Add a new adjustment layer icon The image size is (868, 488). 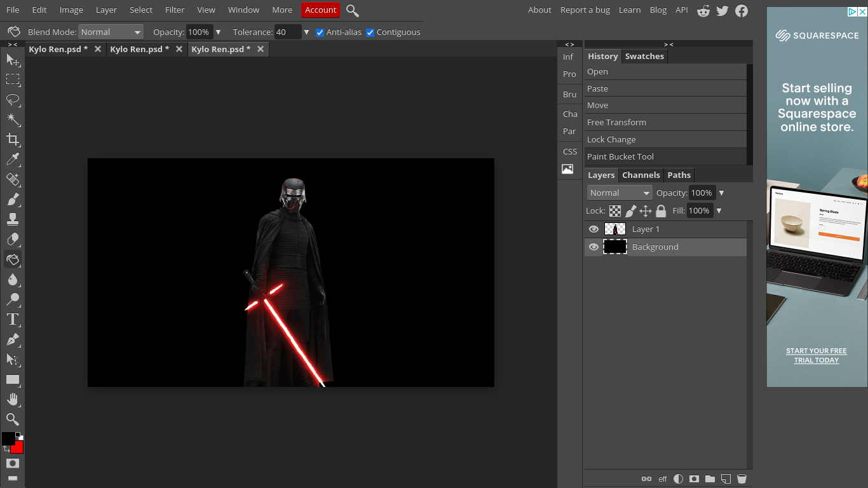(x=679, y=479)
